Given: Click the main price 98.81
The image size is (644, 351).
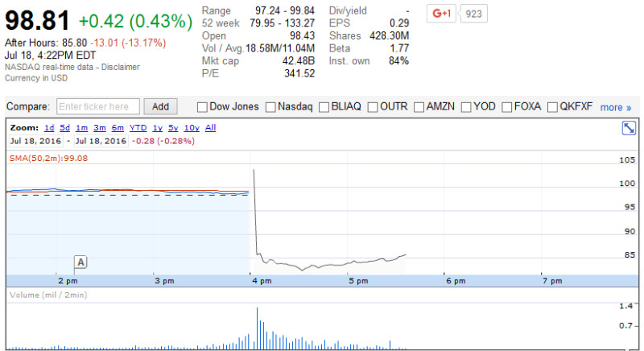Looking at the screenshot, I should [x=37, y=20].
